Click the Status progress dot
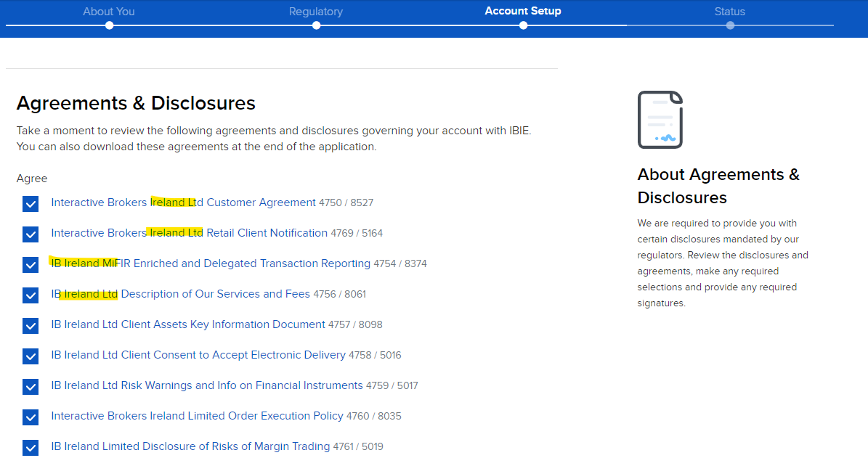The width and height of the screenshot is (868, 458). (x=730, y=25)
